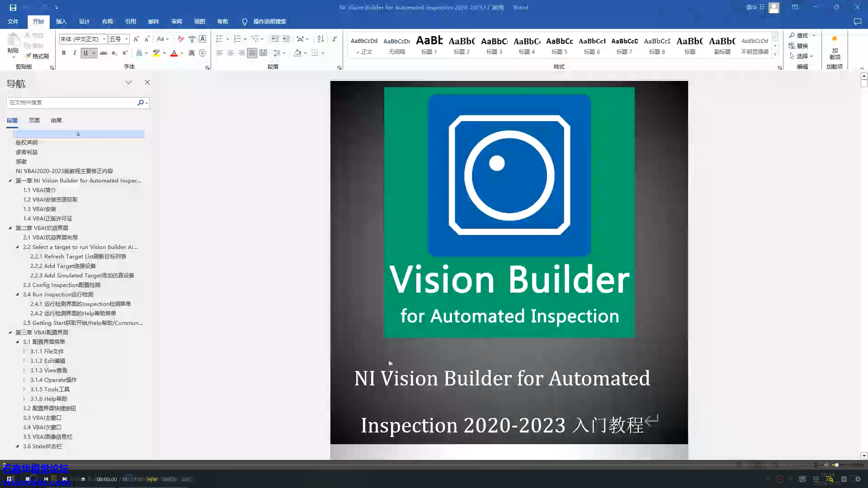The image size is (868, 488).
Task: Click the Multilevel List icon
Action: tap(255, 39)
